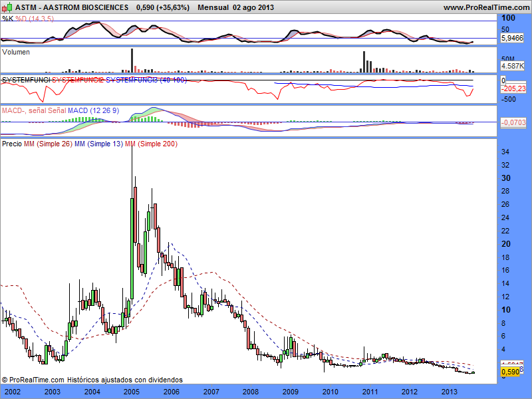Click the blue MACD (12 26 9) label
The width and height of the screenshot is (532, 399).
point(93,110)
